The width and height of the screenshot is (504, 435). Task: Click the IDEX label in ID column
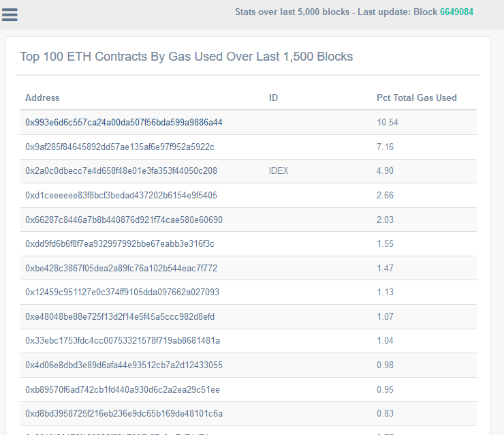(279, 171)
